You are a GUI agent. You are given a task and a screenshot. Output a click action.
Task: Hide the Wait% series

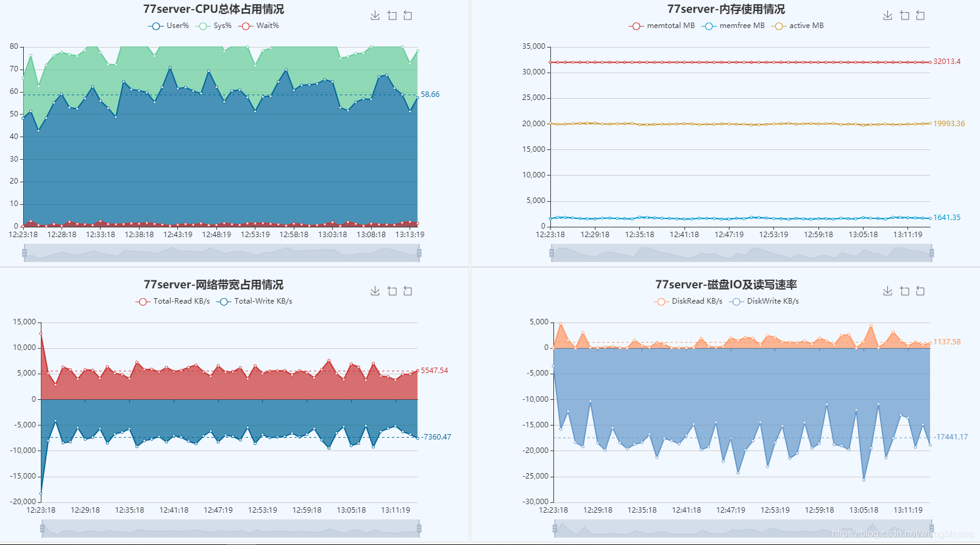[259, 26]
